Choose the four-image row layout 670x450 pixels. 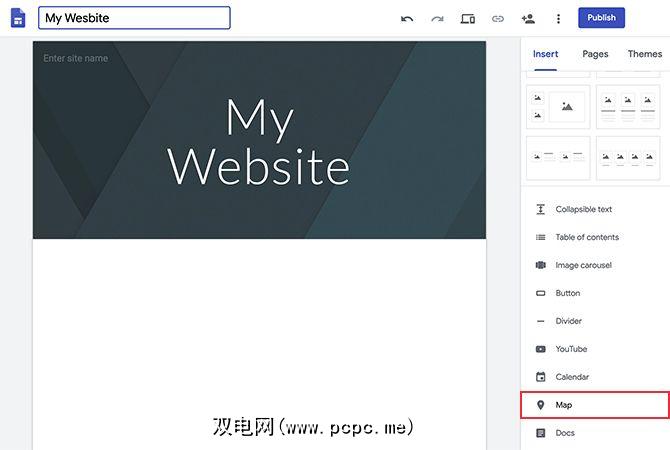pos(628,158)
